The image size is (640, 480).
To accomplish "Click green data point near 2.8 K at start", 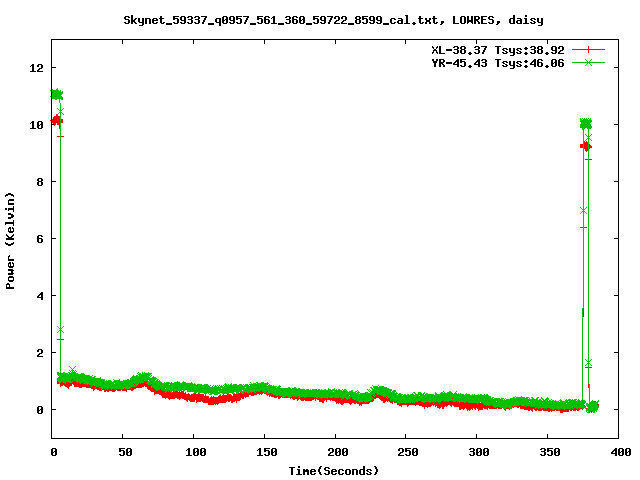I will pos(60,329).
